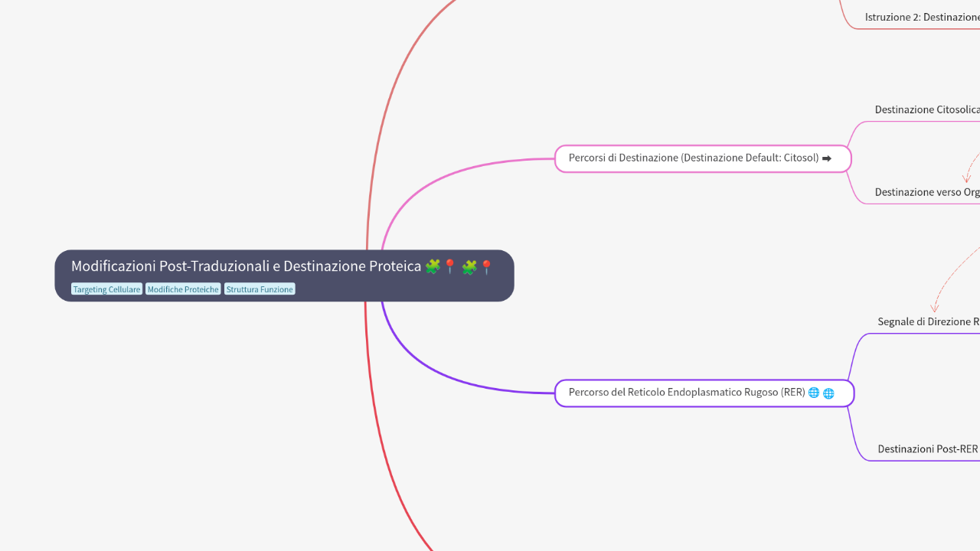This screenshot has height=551, width=980.
Task: Click the last red pin emoji in root title
Action: [x=486, y=266]
